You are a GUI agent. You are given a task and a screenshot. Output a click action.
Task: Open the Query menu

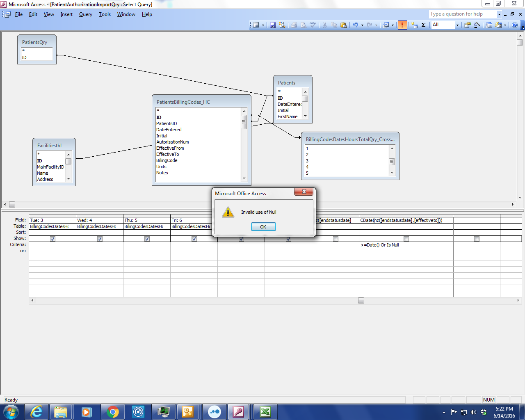pos(86,14)
